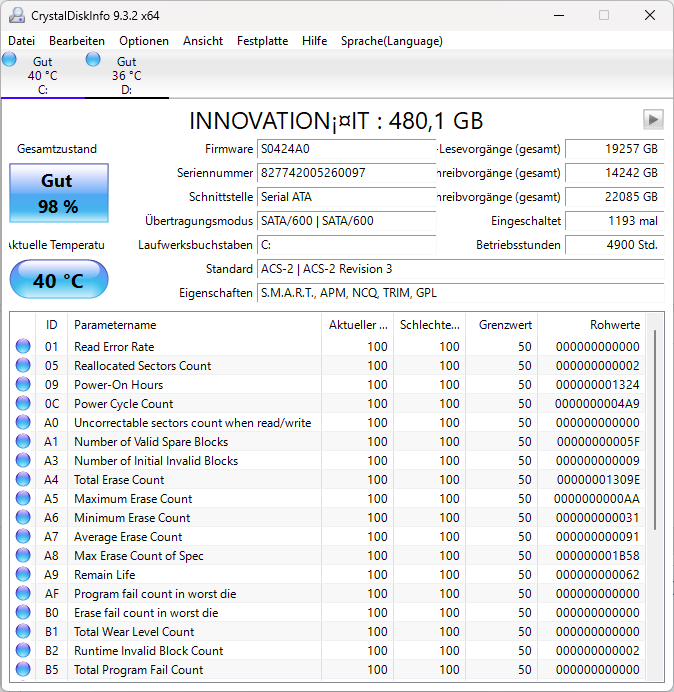Screen dimensions: 674x692
Task: Click the status icon of Minimum Erase Count
Action: pyautogui.click(x=23, y=517)
